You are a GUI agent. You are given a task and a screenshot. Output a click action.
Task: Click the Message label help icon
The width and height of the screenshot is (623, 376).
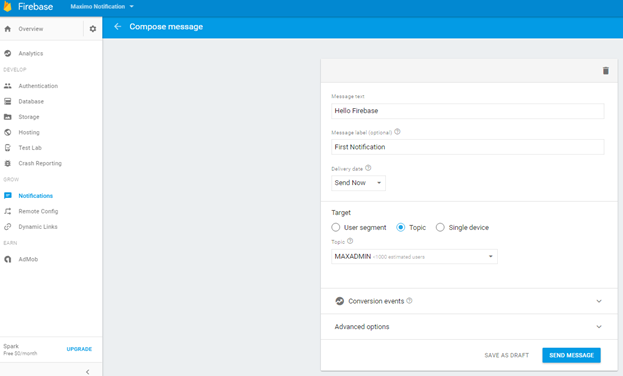pos(397,132)
